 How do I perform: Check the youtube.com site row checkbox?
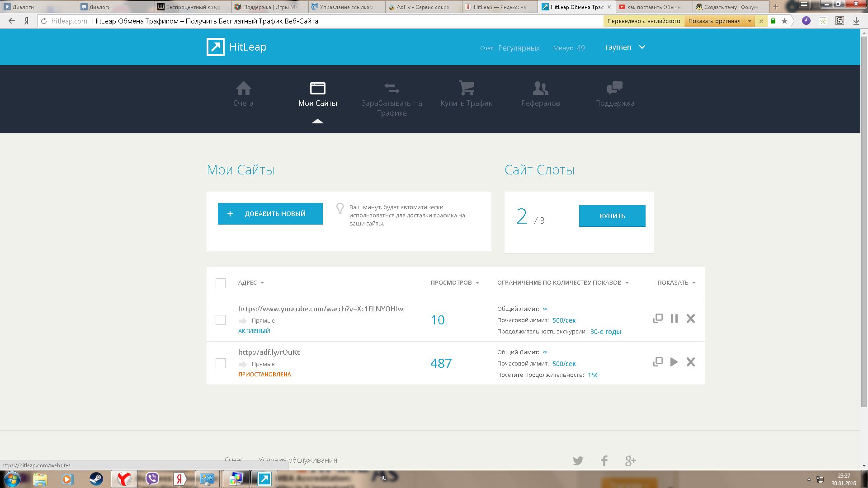pos(221,320)
